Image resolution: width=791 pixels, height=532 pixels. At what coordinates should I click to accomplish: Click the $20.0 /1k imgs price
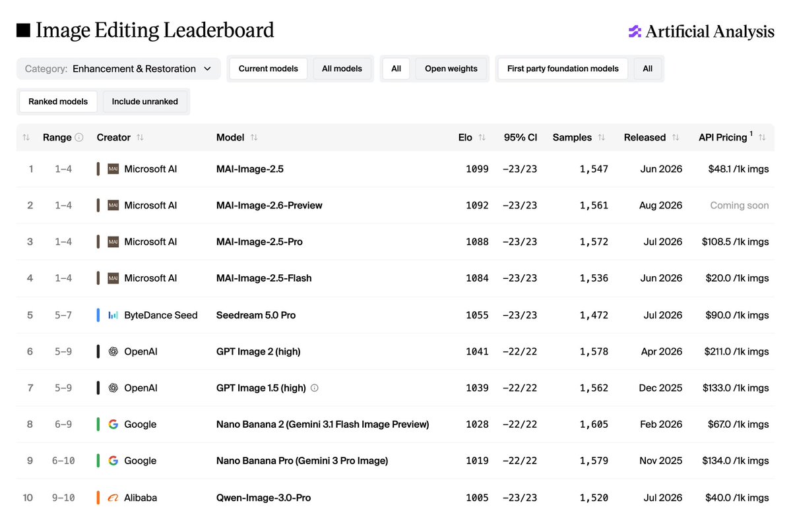pos(737,278)
